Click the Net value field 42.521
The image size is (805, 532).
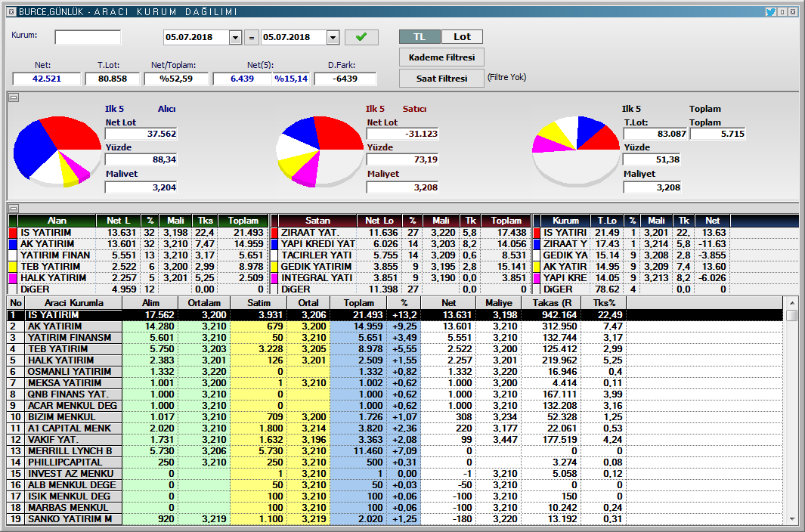(x=47, y=79)
